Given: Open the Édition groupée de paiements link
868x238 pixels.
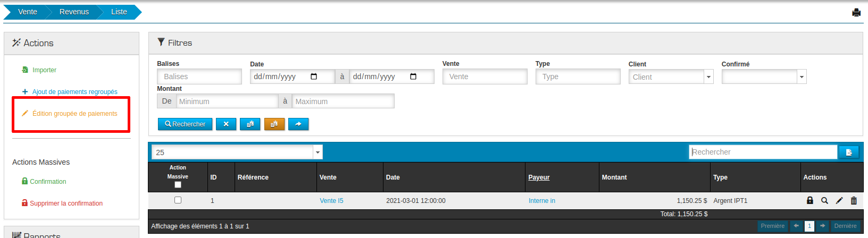Looking at the screenshot, I should pos(74,114).
